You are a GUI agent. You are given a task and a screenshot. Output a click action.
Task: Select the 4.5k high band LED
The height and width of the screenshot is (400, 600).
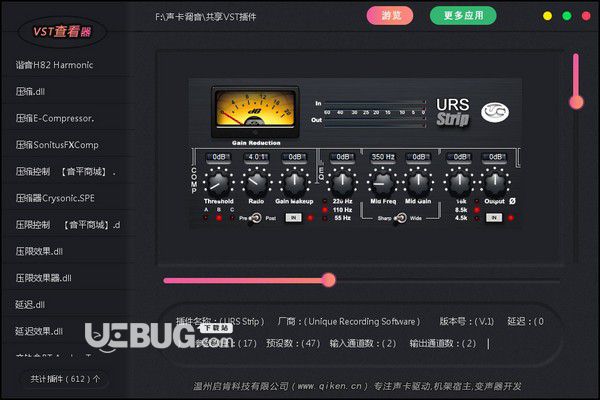pyautogui.click(x=477, y=218)
